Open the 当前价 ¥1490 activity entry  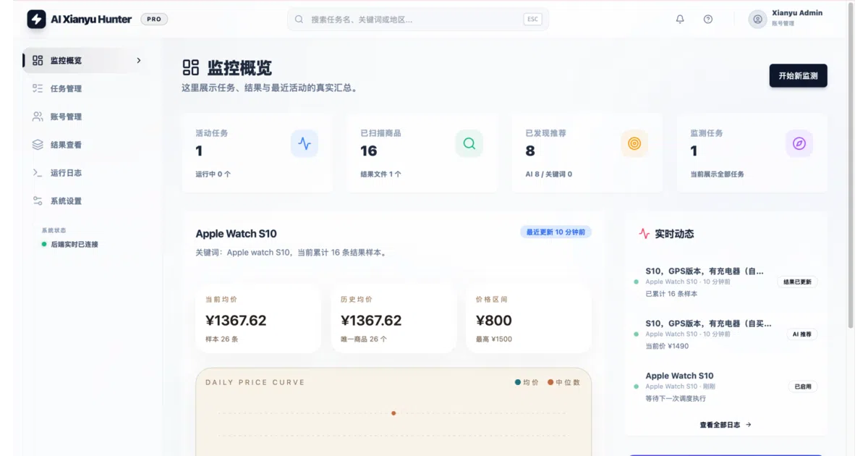click(725, 334)
